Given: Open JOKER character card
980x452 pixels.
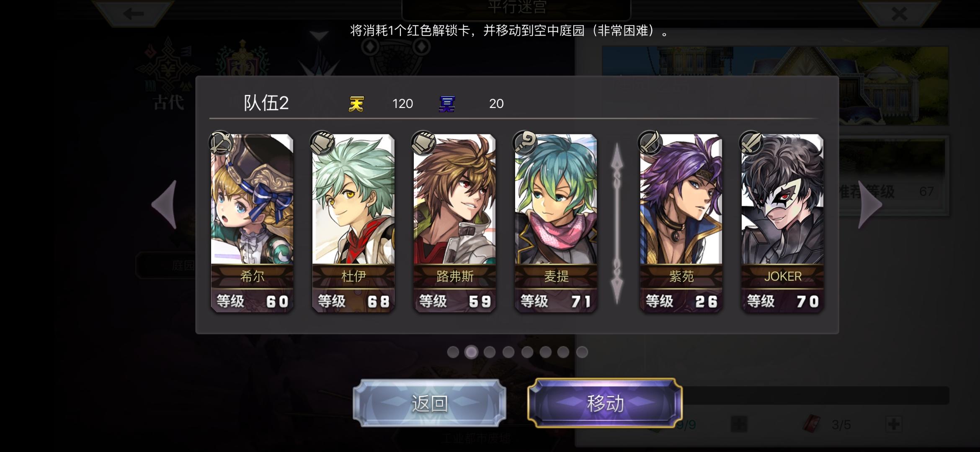Looking at the screenshot, I should point(782,223).
